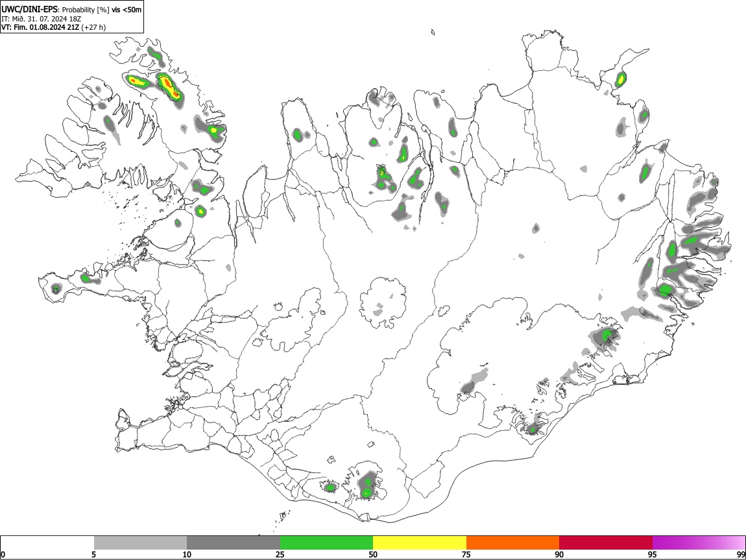
Task: Click the legend value '75'
Action: coord(466,554)
